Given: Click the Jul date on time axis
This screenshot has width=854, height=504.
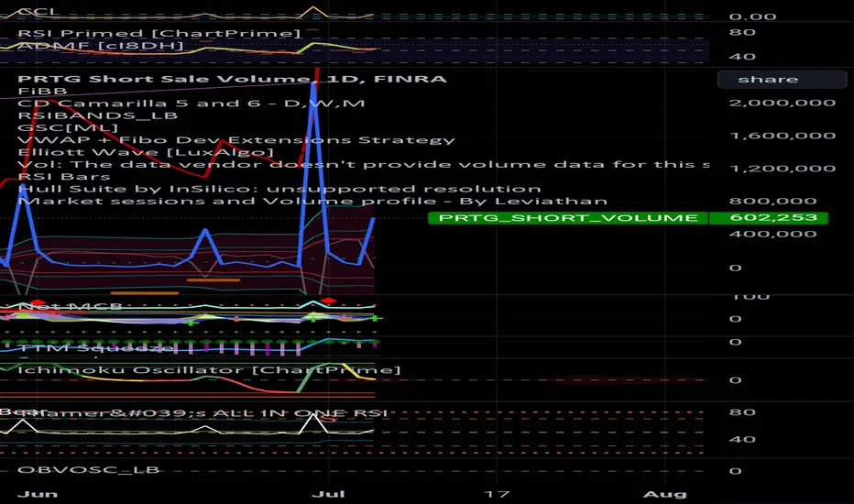Looking at the screenshot, I should click(328, 494).
